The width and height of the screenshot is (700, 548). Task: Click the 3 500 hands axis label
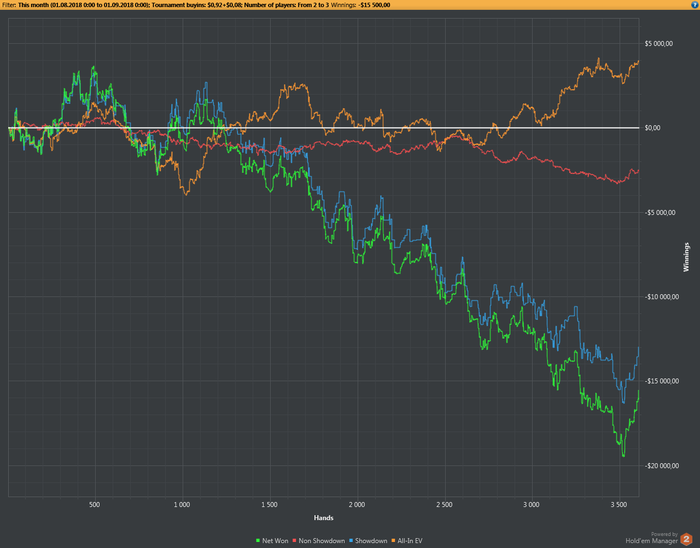[619, 505]
